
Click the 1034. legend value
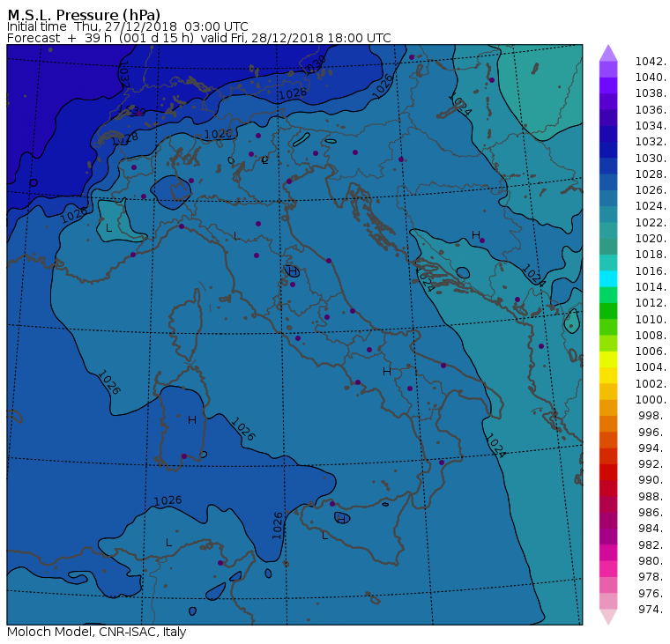[x=651, y=126]
